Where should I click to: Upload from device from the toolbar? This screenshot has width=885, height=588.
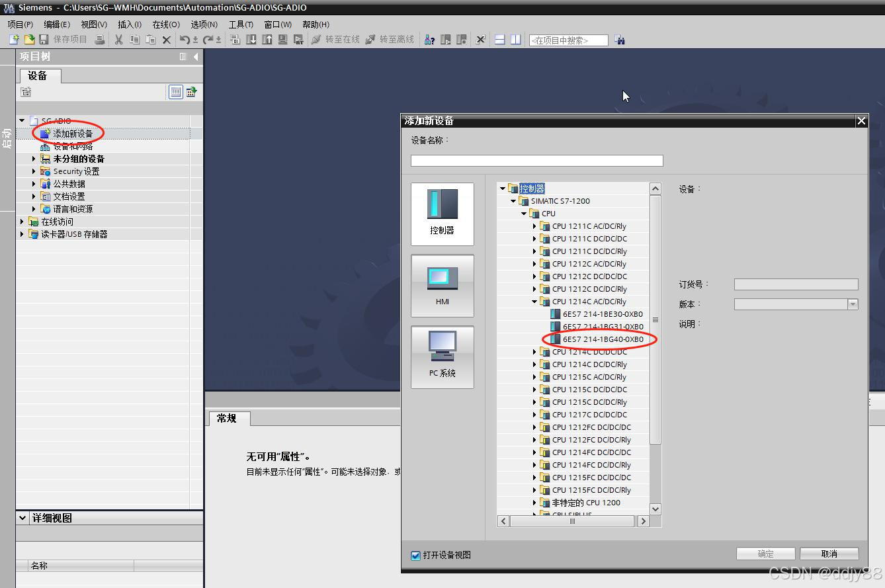click(x=267, y=40)
